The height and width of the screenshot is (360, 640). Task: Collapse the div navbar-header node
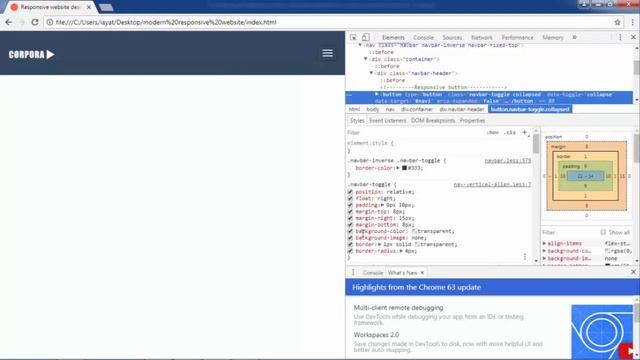pyautogui.click(x=371, y=73)
